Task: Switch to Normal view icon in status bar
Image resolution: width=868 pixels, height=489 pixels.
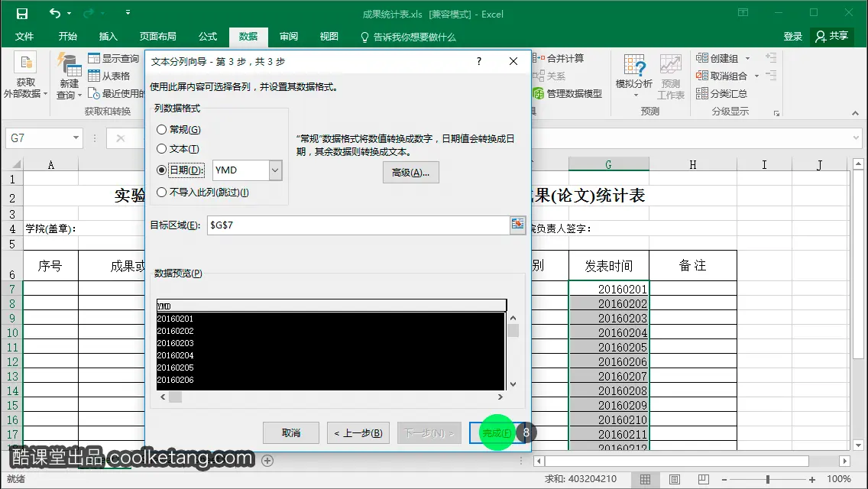Action: 646,480
